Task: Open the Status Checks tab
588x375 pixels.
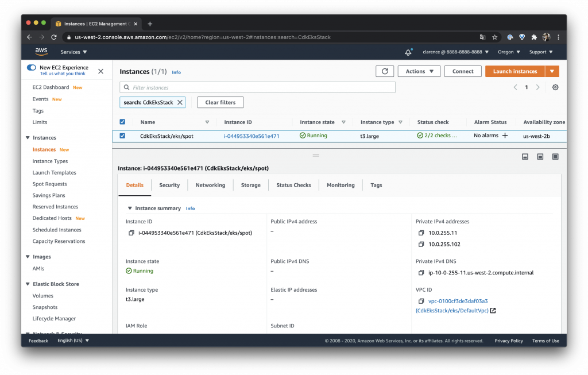Action: 293,185
